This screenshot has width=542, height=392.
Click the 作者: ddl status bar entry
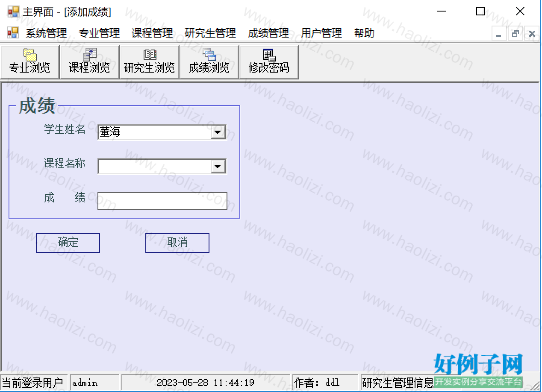[x=325, y=383]
